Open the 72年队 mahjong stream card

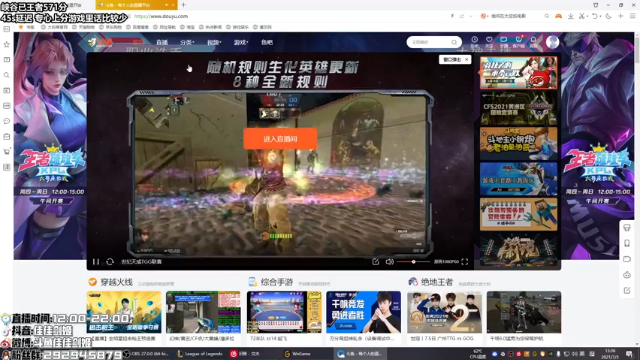284,317
